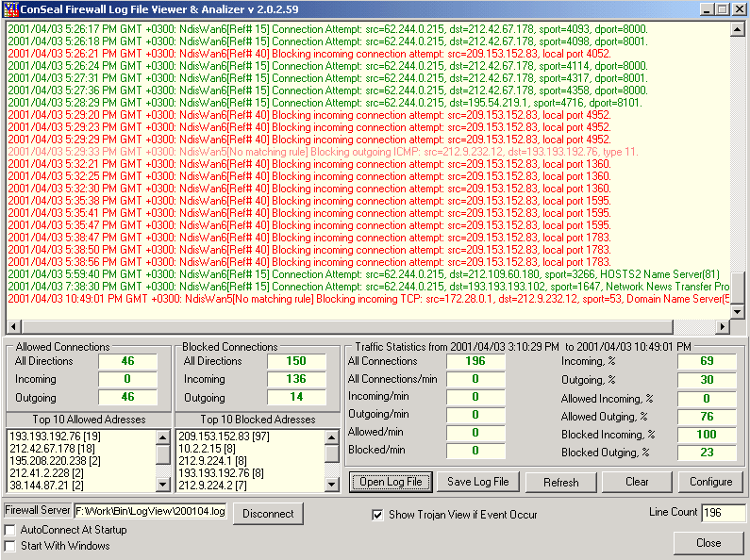Click the 10:49:01 PM blocking incoming TCP line
This screenshot has height=560, width=750.
pos(368,299)
